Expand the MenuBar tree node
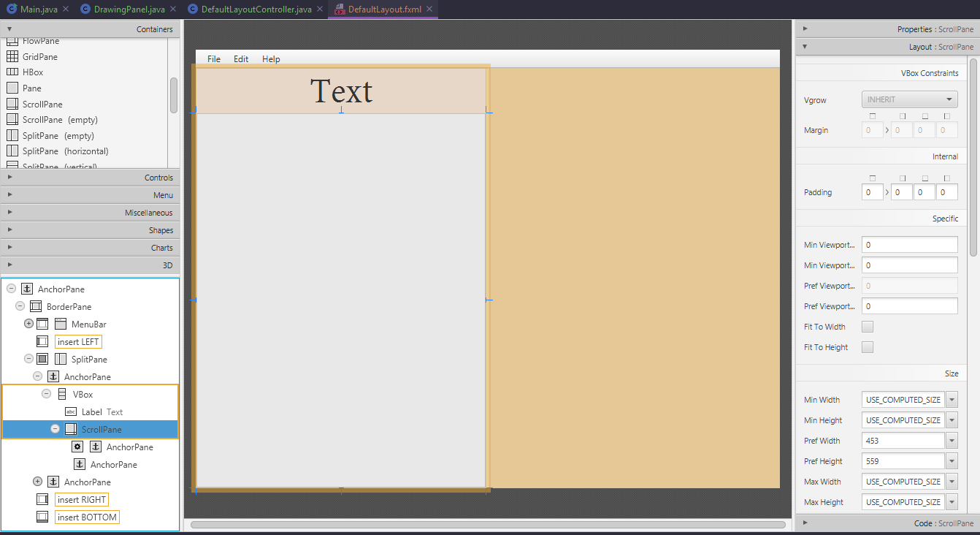Image resolution: width=980 pixels, height=535 pixels. [28, 324]
